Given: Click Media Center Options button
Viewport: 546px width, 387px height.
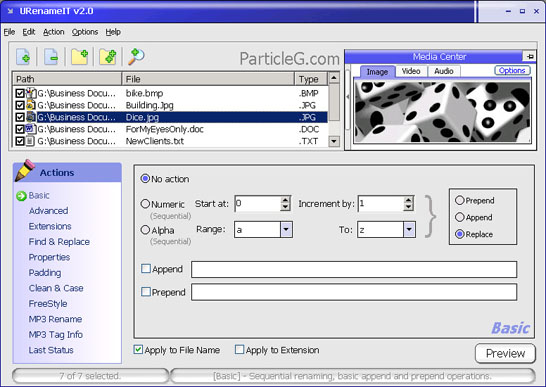Looking at the screenshot, I should coord(512,70).
